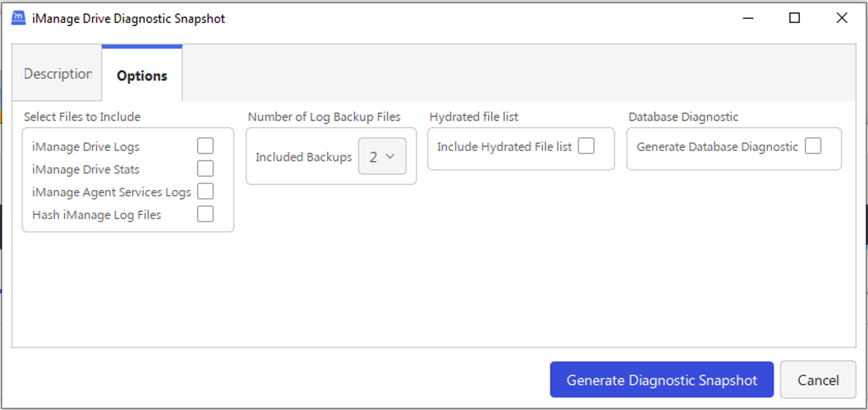
Task: Toggle Hash iManage Log Files checkbox
Action: [205, 214]
